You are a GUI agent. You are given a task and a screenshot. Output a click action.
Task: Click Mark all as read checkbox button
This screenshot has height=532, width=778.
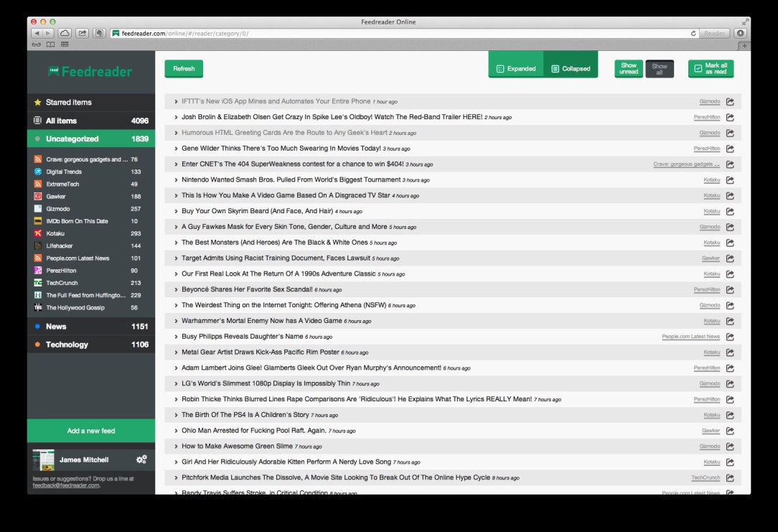click(x=711, y=68)
